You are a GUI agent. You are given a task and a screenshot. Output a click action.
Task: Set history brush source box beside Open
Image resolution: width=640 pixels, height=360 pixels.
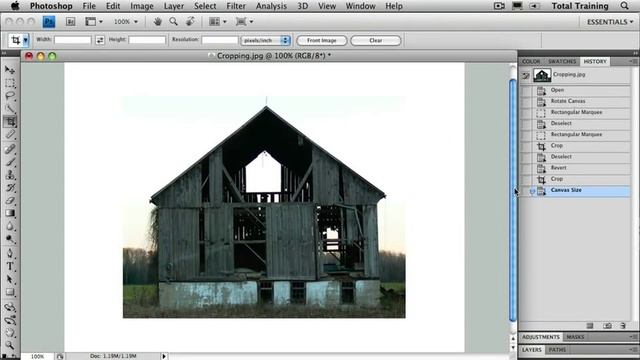pyautogui.click(x=526, y=90)
